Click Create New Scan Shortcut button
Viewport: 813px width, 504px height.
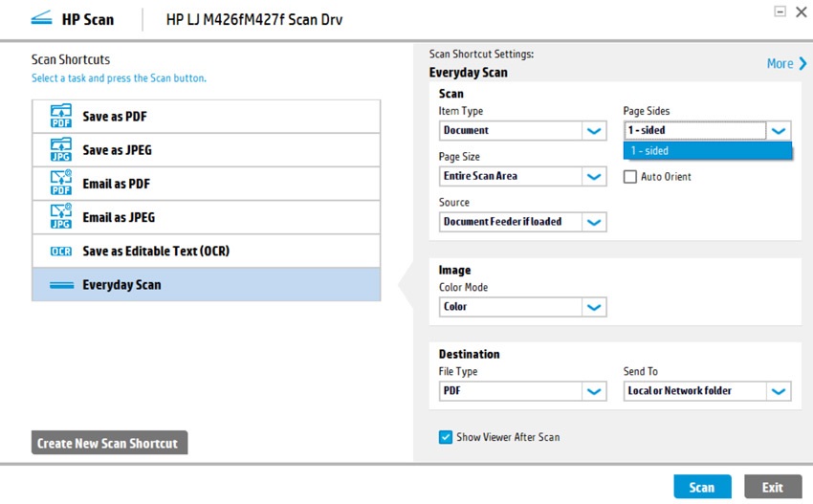[108, 444]
